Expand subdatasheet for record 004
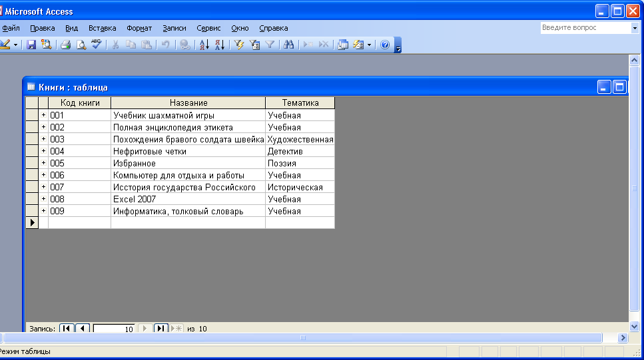Image resolution: width=644 pixels, height=360 pixels. coord(43,150)
